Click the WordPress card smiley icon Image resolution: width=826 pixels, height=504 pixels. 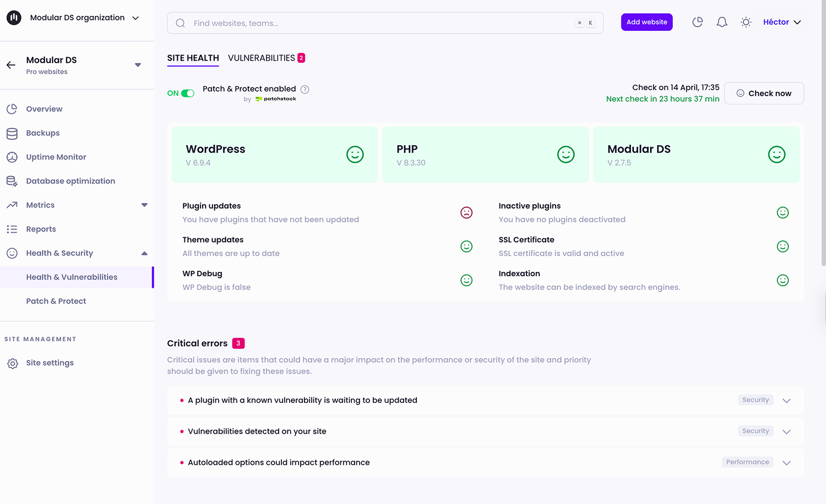[355, 155]
